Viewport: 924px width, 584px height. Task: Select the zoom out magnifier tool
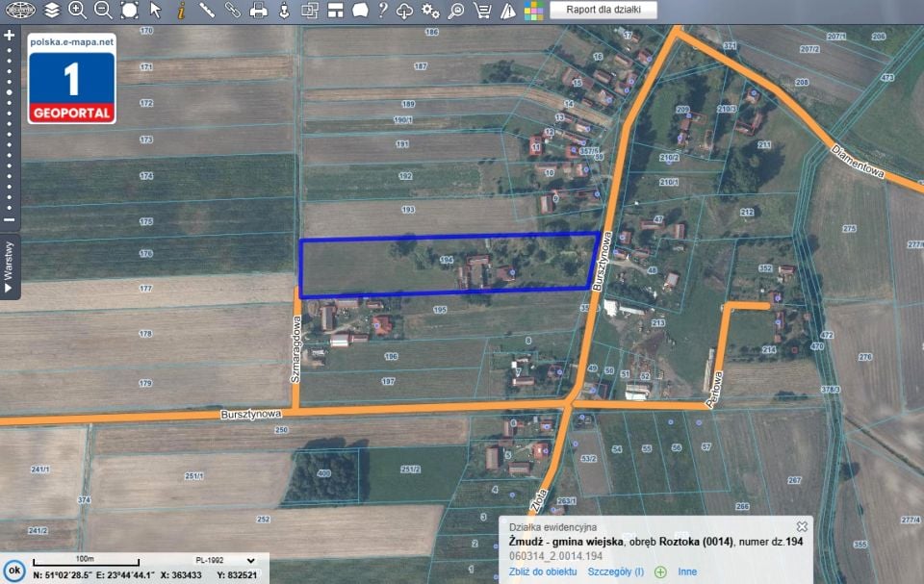pyautogui.click(x=103, y=10)
